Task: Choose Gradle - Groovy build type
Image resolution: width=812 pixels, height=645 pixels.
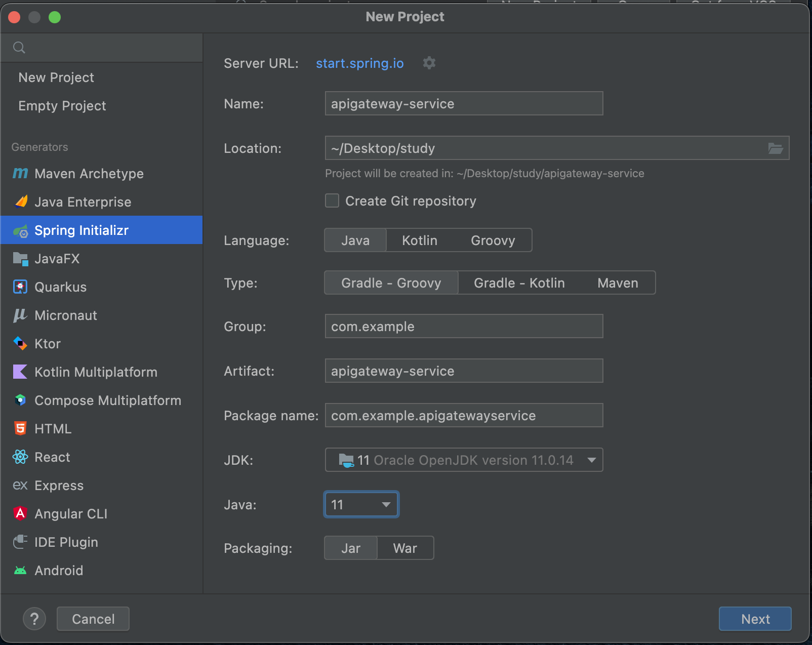Action: 391,283
